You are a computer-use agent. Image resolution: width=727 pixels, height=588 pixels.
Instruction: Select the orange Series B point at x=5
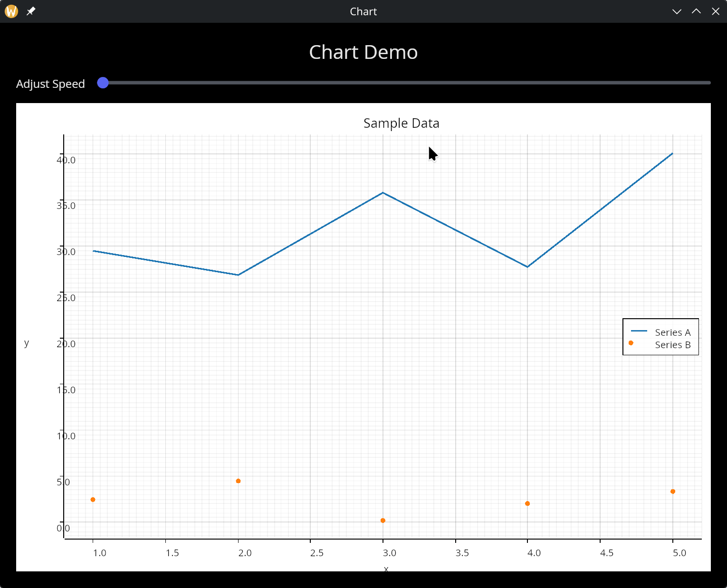[672, 491]
